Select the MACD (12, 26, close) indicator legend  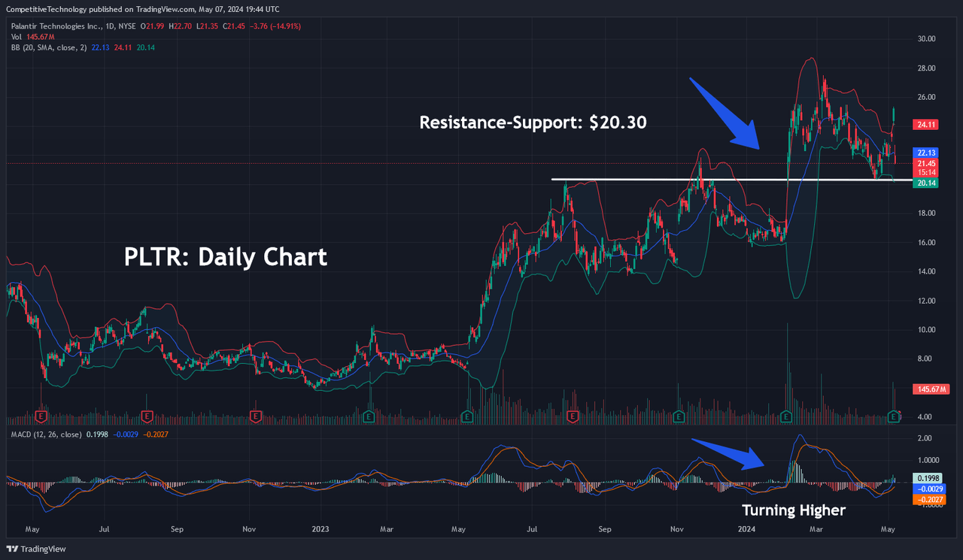45,434
